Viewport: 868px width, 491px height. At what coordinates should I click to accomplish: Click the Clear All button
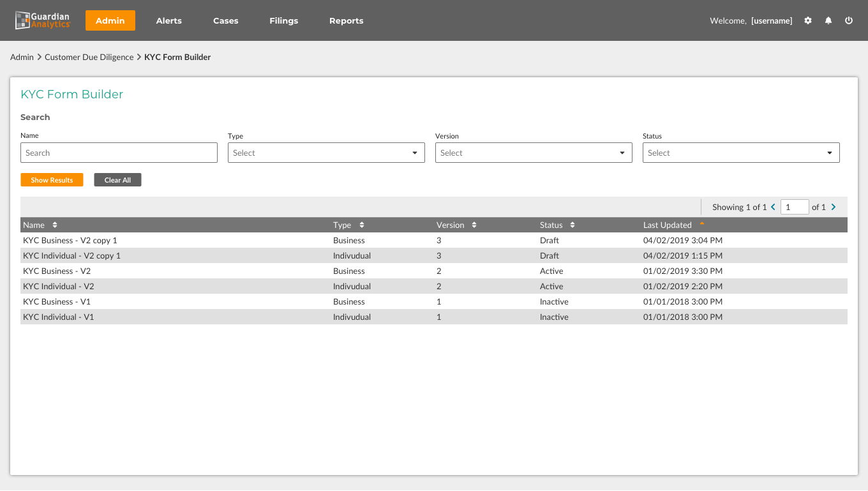pyautogui.click(x=117, y=180)
